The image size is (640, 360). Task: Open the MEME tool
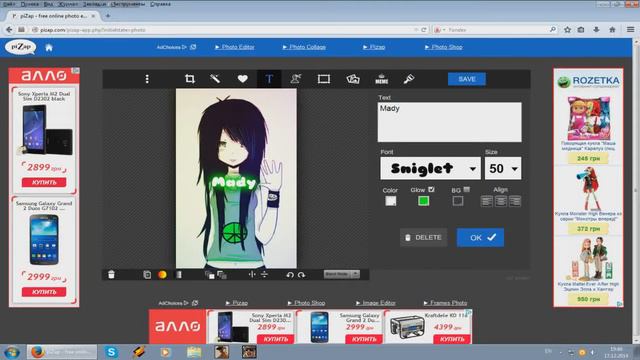pos(382,79)
